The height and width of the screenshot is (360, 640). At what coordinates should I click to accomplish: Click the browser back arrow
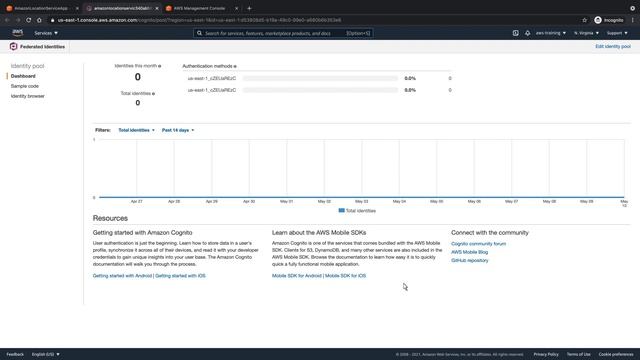pyautogui.click(x=7, y=20)
